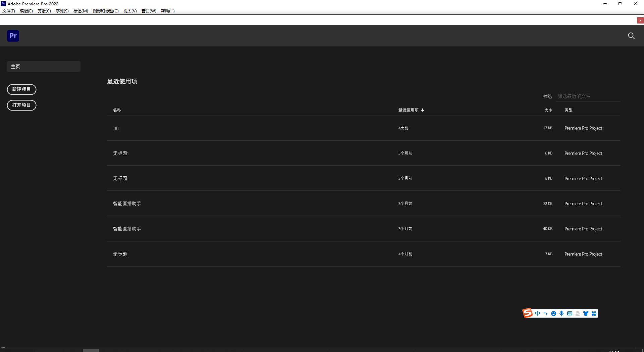Sort by the 大小 column header
Viewport: 644px width, 352px height.
click(548, 110)
